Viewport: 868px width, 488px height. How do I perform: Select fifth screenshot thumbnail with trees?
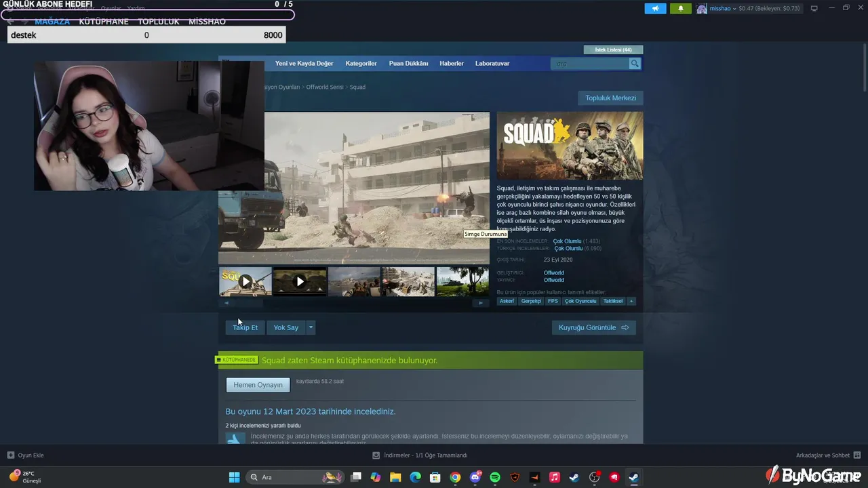coord(462,281)
